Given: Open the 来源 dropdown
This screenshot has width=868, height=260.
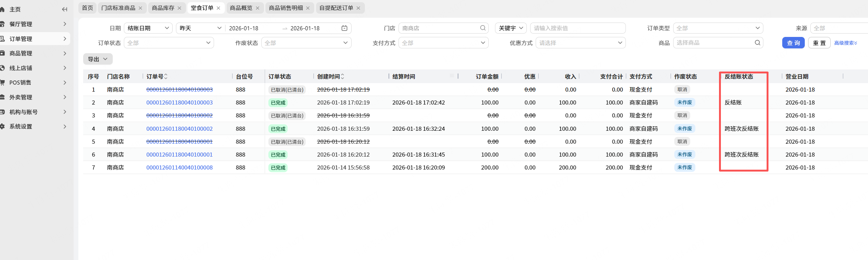Looking at the screenshot, I should [x=839, y=28].
